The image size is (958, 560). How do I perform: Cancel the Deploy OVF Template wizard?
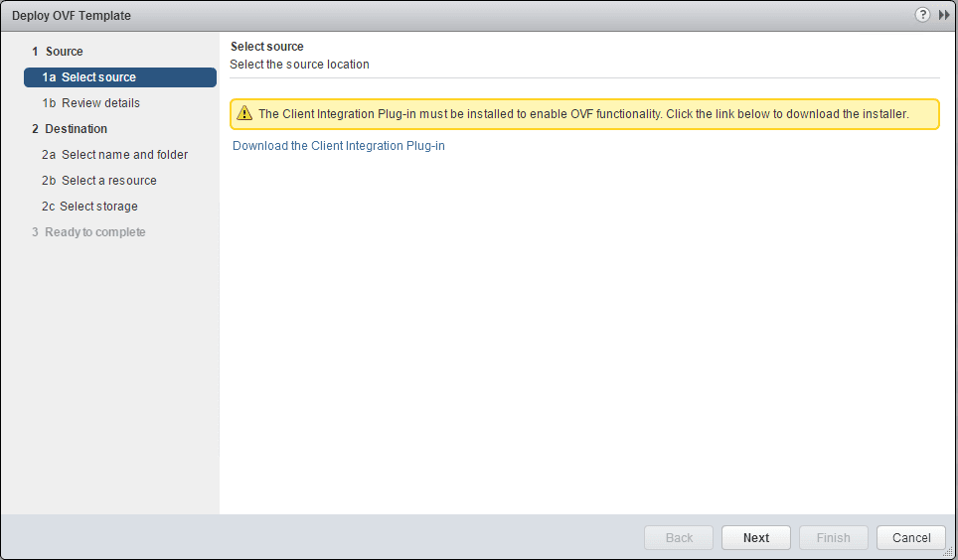pyautogui.click(x=911, y=538)
